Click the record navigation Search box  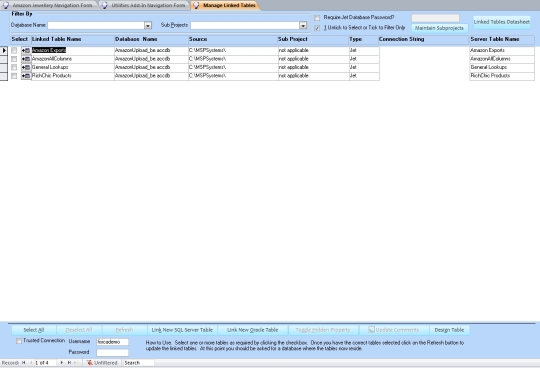tap(138, 362)
